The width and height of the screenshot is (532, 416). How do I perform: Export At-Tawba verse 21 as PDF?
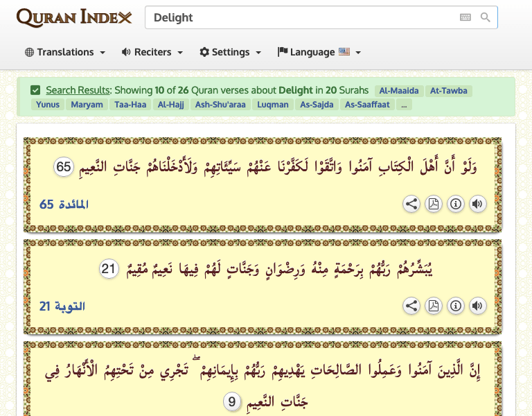434,306
